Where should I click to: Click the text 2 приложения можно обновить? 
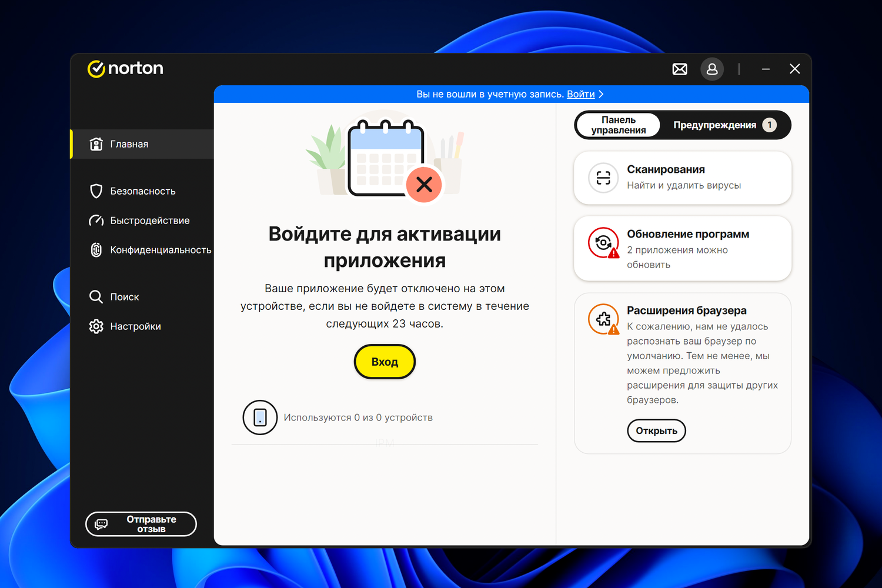(677, 258)
